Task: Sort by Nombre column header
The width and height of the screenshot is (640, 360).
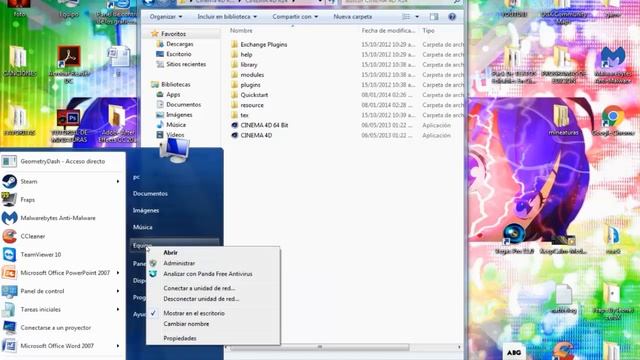Action: pos(241,31)
